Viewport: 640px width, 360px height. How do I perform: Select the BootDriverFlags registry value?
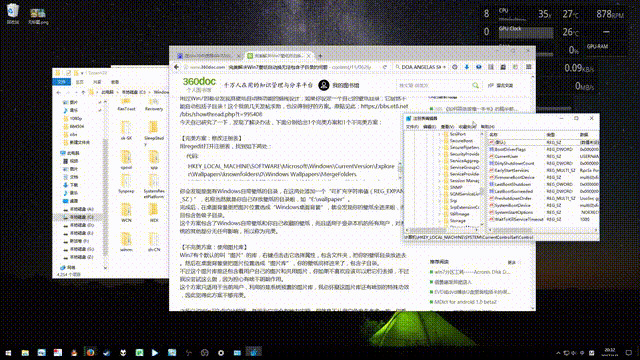[x=510, y=149]
